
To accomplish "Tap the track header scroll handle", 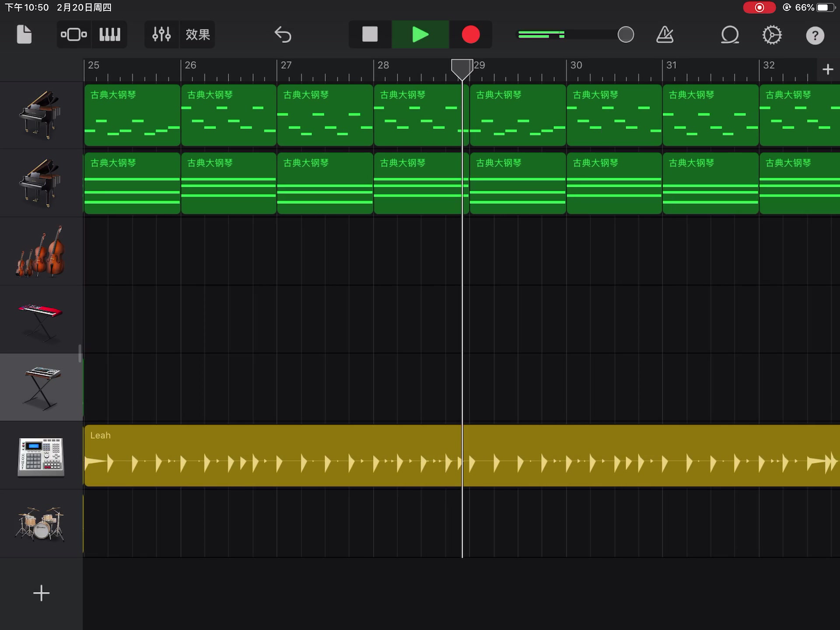I will click(x=80, y=353).
